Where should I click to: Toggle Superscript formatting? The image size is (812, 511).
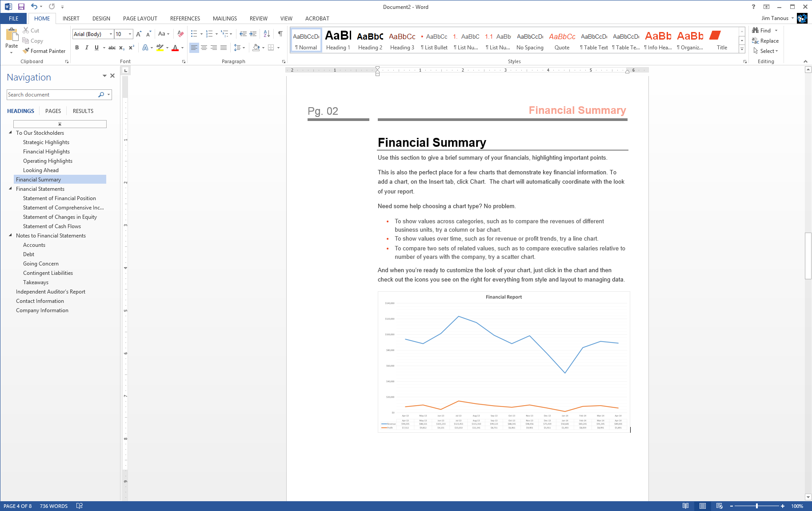click(x=132, y=48)
